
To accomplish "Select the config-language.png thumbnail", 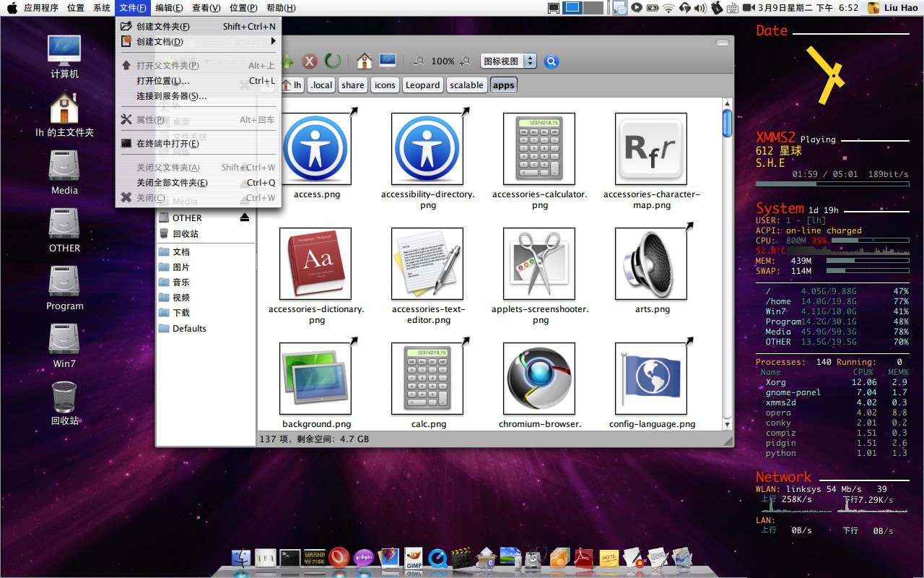I will click(x=651, y=379).
